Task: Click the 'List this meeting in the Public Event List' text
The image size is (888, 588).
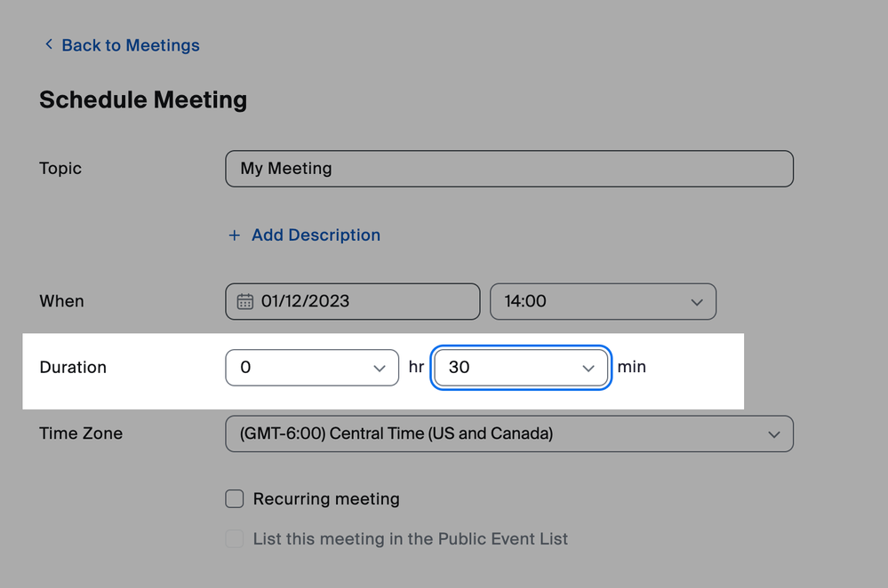Action: 410,538
